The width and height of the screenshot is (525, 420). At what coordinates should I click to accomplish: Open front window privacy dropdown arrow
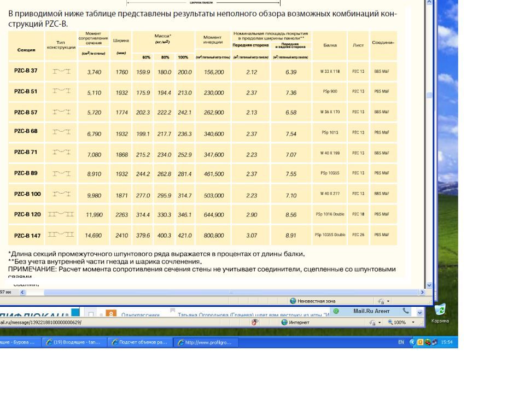(x=388, y=301)
